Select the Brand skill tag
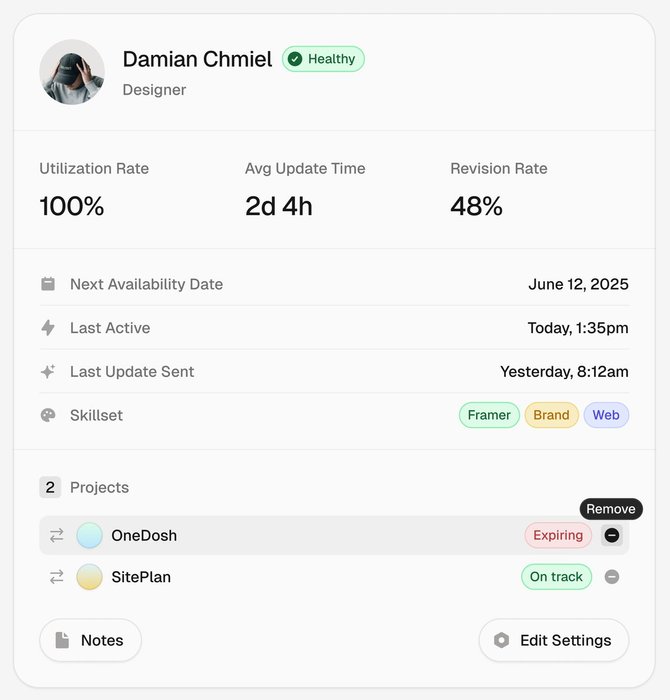 coord(551,415)
